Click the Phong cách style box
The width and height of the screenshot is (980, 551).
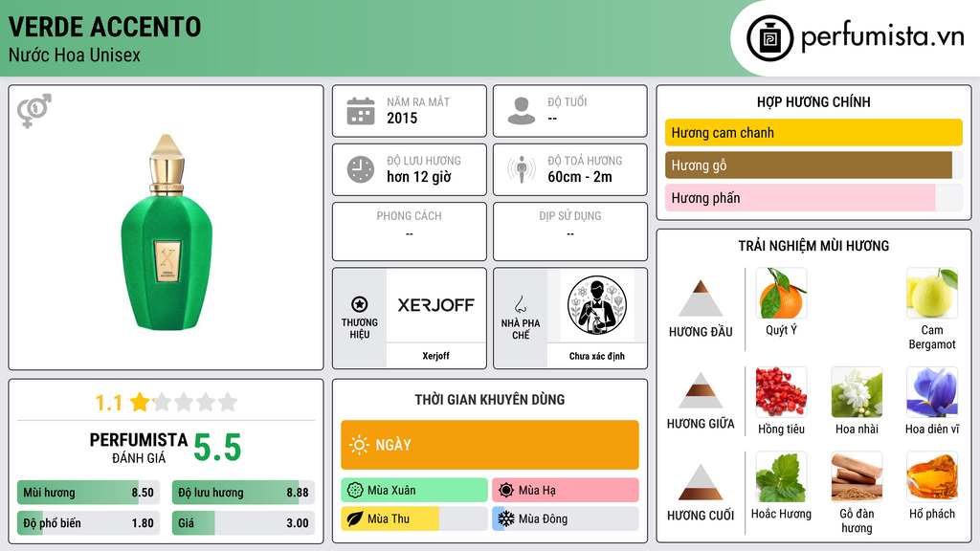click(410, 231)
